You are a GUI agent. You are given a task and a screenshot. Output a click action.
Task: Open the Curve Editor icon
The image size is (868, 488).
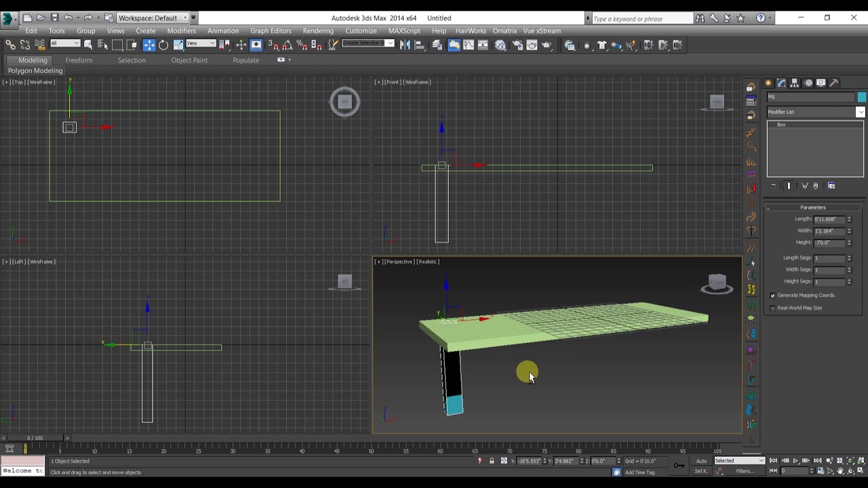(x=469, y=45)
